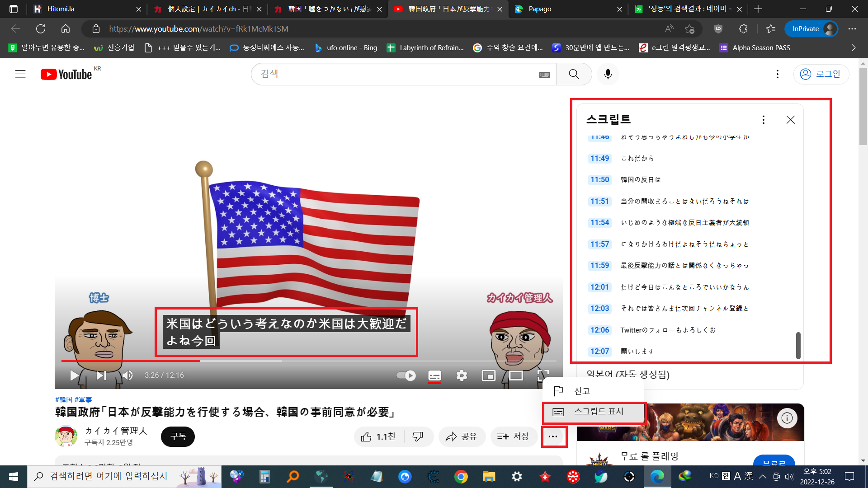Play the video
Image resolution: width=868 pixels, height=488 pixels.
point(75,375)
